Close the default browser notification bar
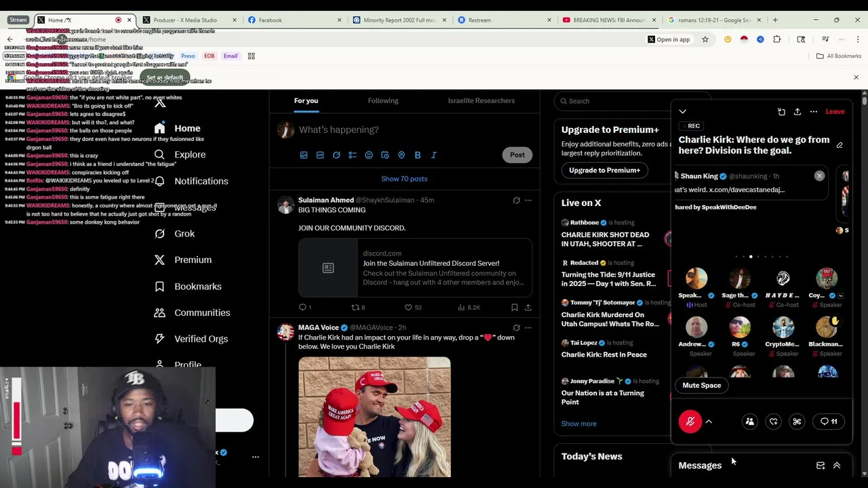This screenshot has width=868, height=488. [x=856, y=78]
